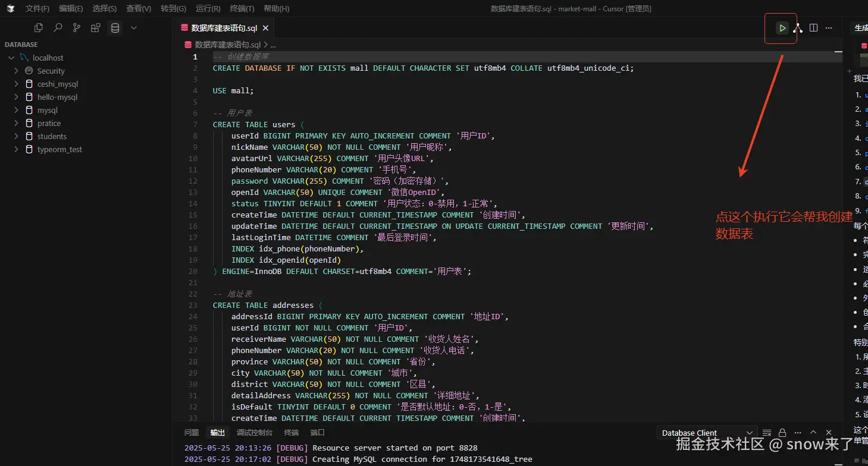The height and width of the screenshot is (466, 868).
Task: Place cursor on line 4 'USE mall;'
Action: pos(233,91)
